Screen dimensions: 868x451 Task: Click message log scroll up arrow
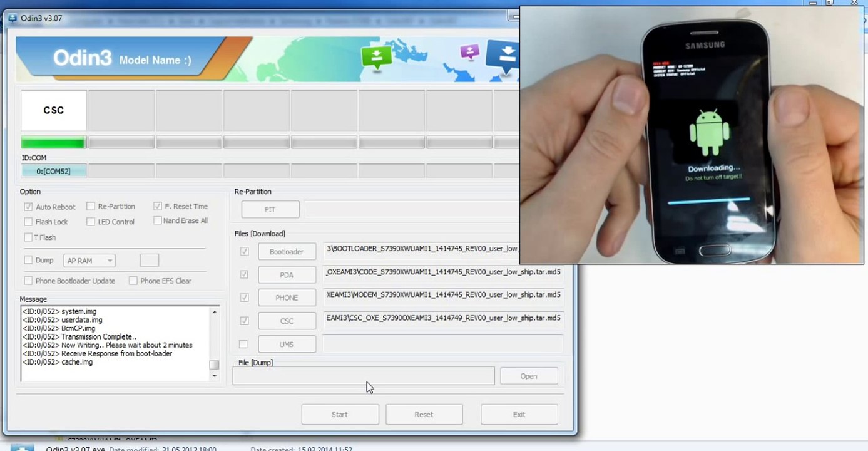click(x=215, y=312)
